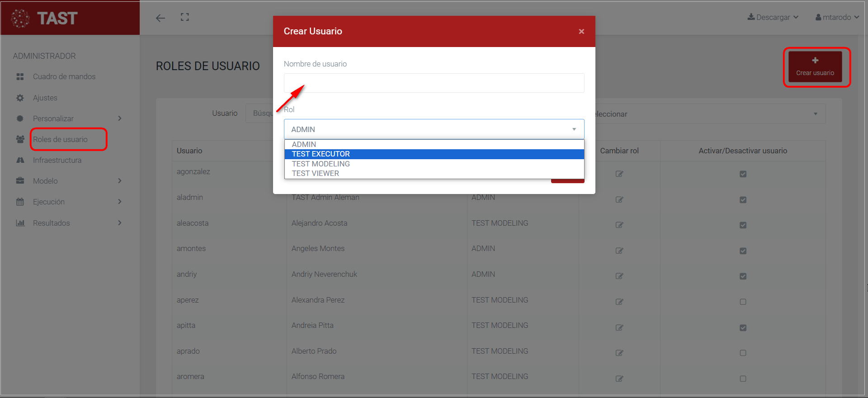Click the TAST logo
868x398 pixels.
pyautogui.click(x=45, y=18)
